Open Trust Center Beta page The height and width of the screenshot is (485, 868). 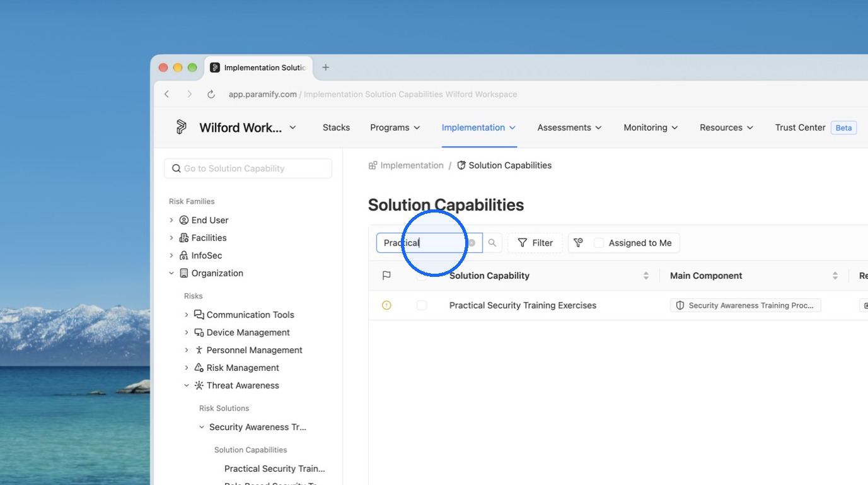point(816,127)
